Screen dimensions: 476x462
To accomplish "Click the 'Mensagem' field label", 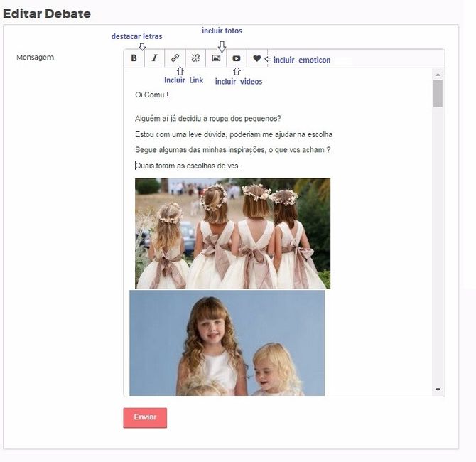I will pos(36,58).
